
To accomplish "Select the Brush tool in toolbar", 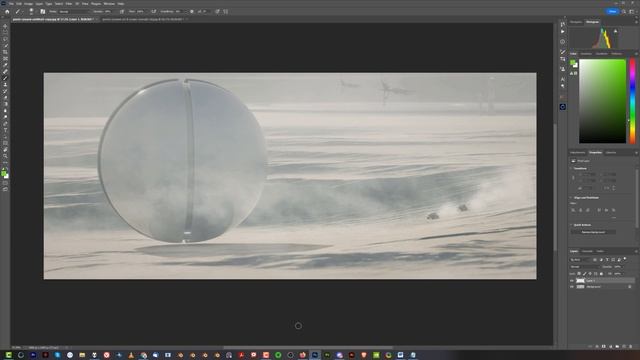I will pyautogui.click(x=5, y=78).
